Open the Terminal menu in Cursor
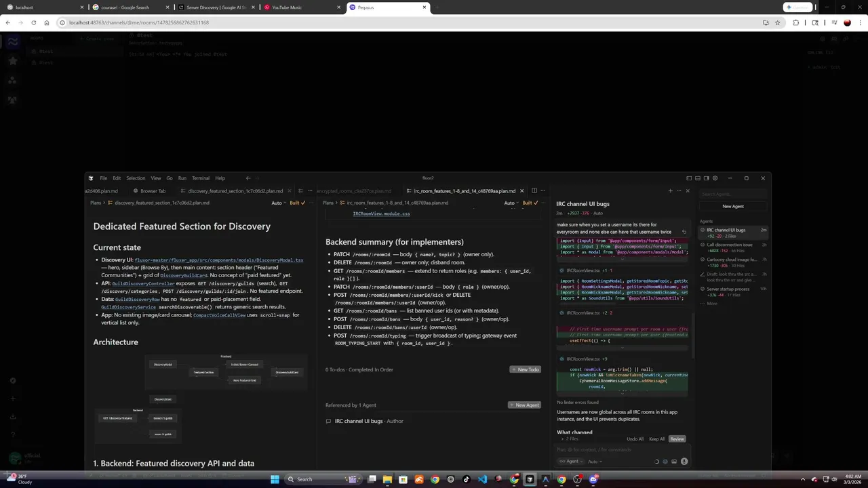The image size is (868, 488). tap(201, 178)
